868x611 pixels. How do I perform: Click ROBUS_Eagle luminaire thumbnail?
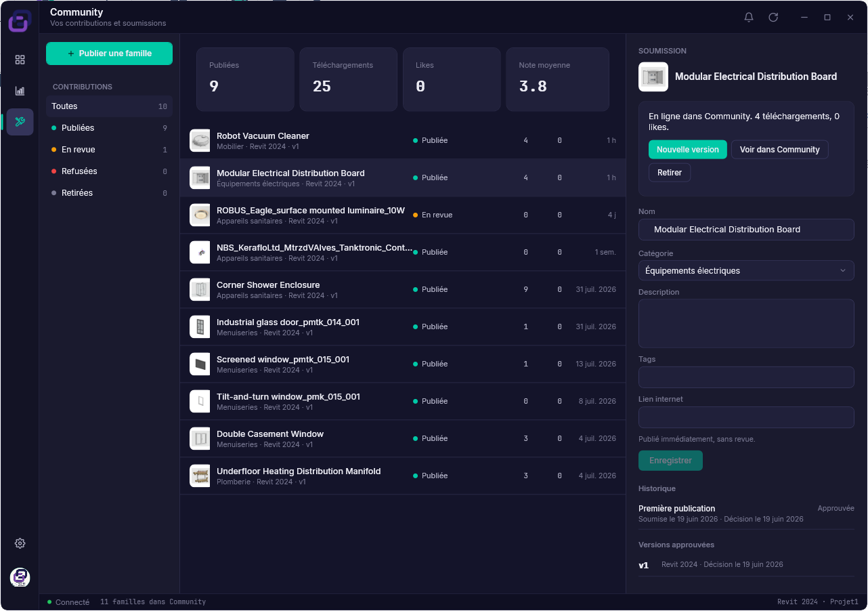pos(200,215)
